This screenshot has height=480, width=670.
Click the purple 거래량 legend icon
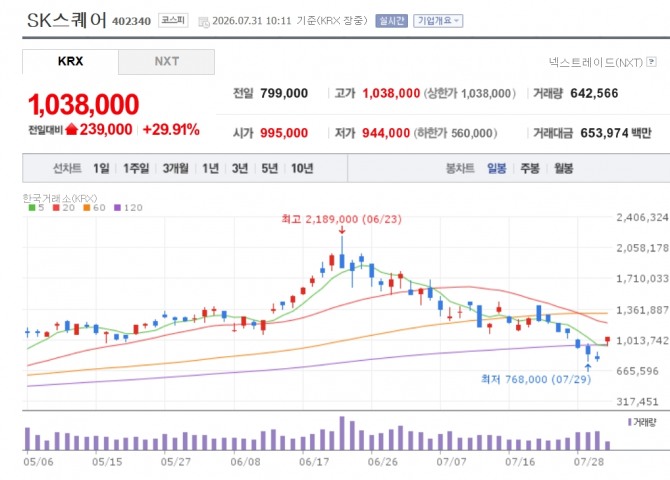pos(629,422)
